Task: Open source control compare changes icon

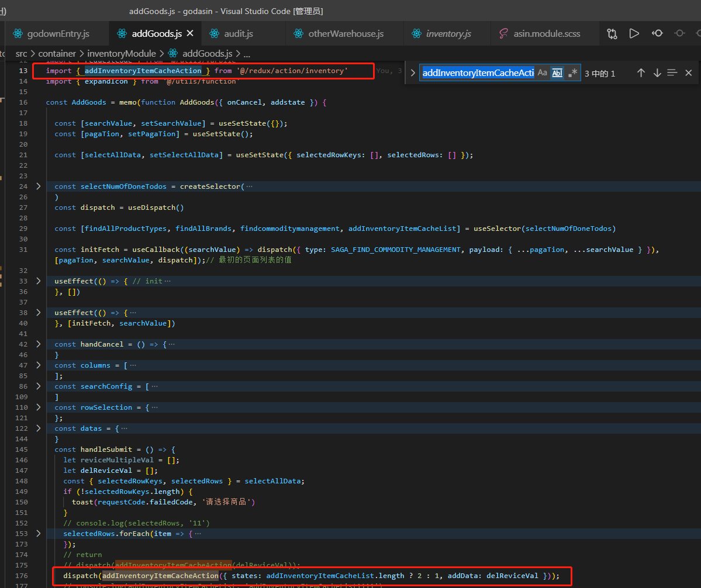Action: (612, 33)
